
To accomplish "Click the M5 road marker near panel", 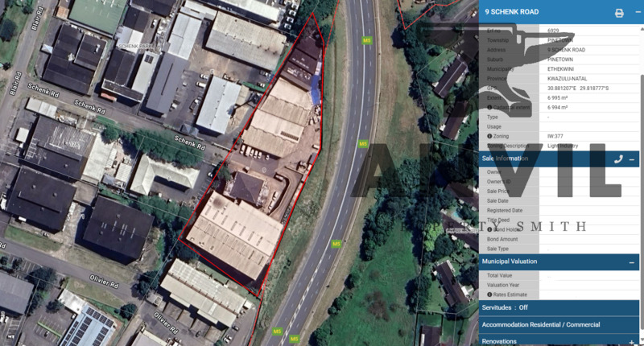I will (367, 40).
